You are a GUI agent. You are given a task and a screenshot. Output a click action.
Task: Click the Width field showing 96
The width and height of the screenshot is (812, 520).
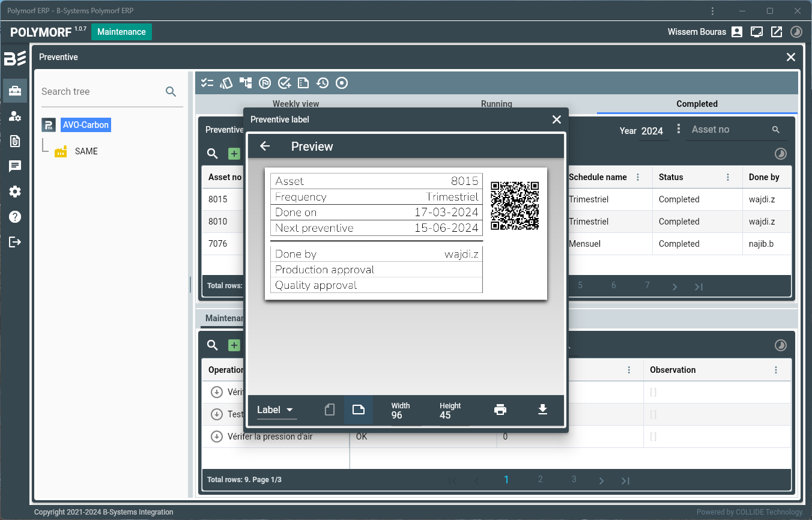[x=397, y=415]
